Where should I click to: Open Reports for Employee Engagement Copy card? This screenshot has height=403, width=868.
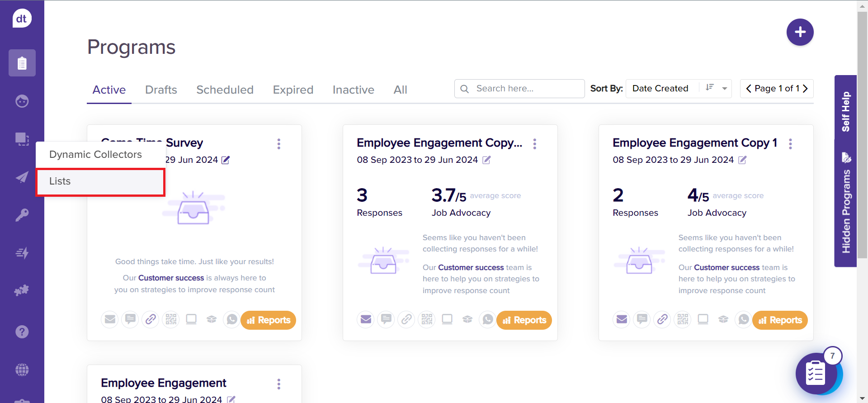tap(524, 320)
